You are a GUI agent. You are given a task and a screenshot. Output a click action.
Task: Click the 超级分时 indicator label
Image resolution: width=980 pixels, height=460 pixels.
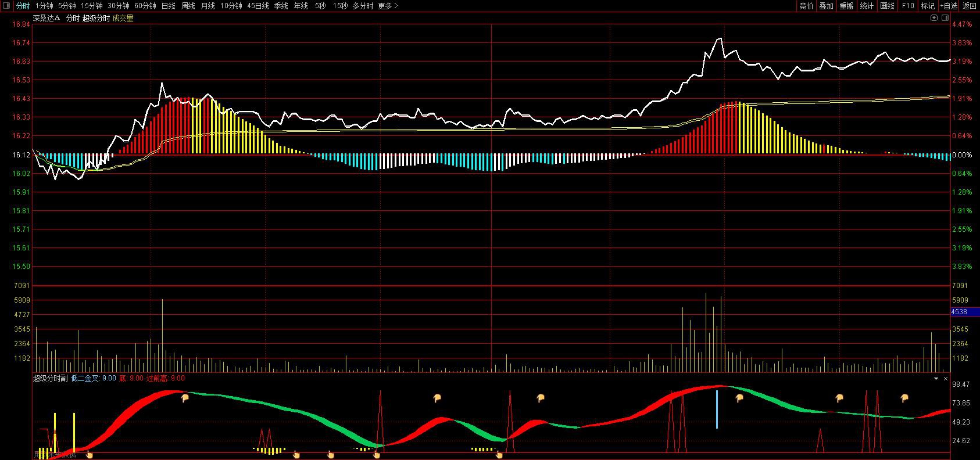tap(96, 18)
